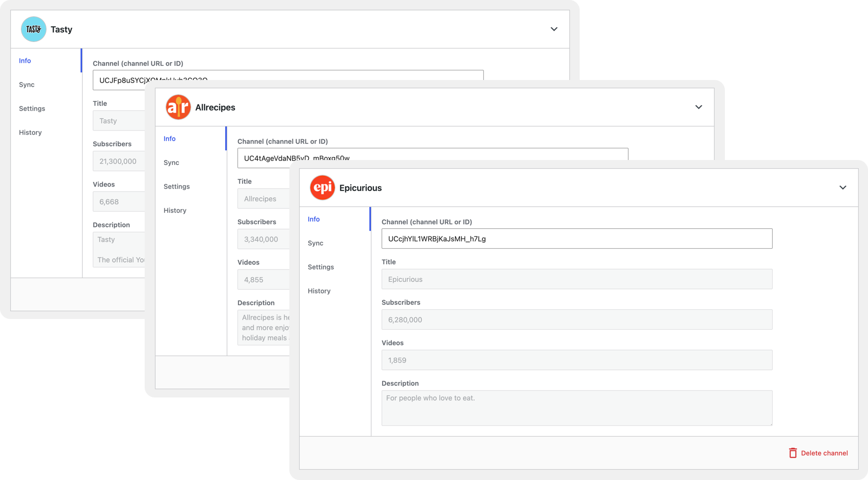Switch to Info tab in Epicurious panel
This screenshot has height=480, width=868.
pos(314,219)
